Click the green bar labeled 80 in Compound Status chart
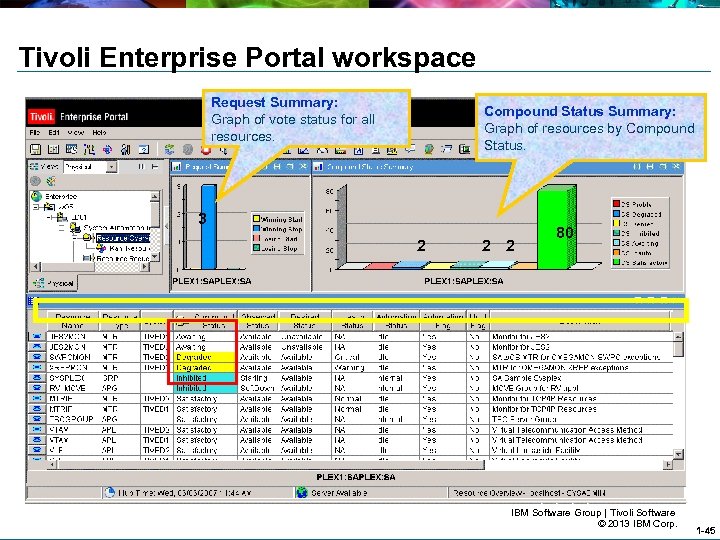This screenshot has height=540, width=720. pos(556,229)
